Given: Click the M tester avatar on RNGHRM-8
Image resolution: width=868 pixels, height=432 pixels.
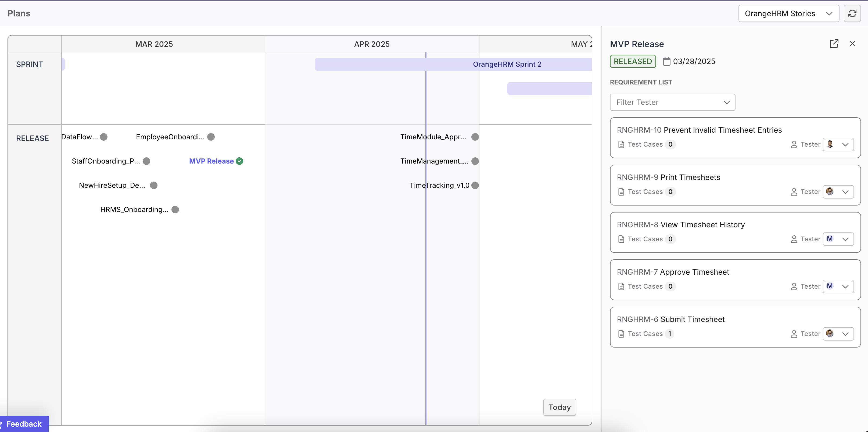Looking at the screenshot, I should [x=830, y=239].
